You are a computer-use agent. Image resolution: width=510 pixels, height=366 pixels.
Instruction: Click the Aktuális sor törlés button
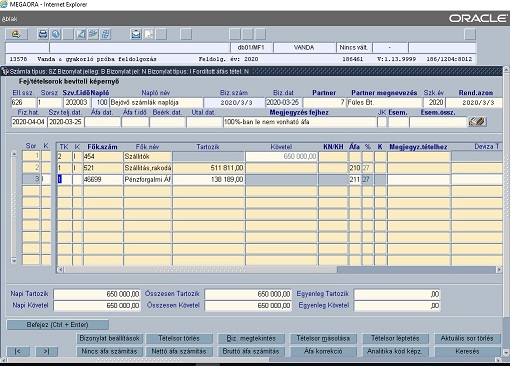(467, 338)
